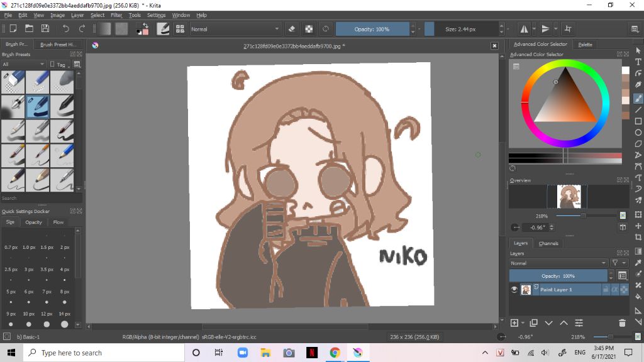This screenshot has width=644, height=362.
Task: Undo the last action
Action: coord(65,29)
